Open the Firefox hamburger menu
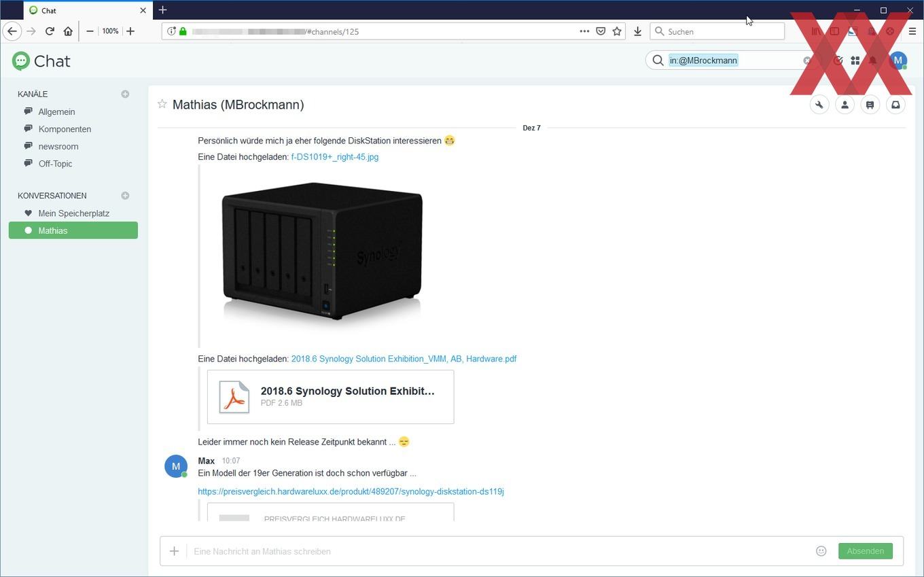 [912, 31]
